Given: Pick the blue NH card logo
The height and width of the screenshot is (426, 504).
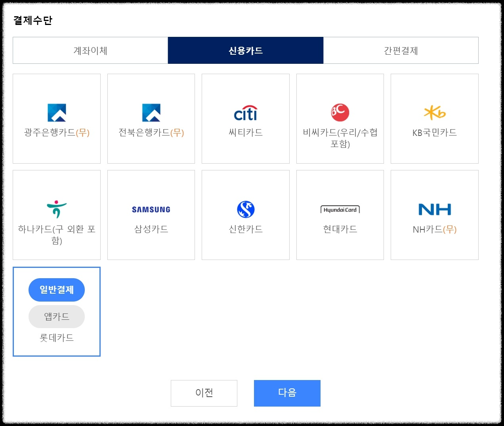Looking at the screenshot, I should pyautogui.click(x=435, y=209).
